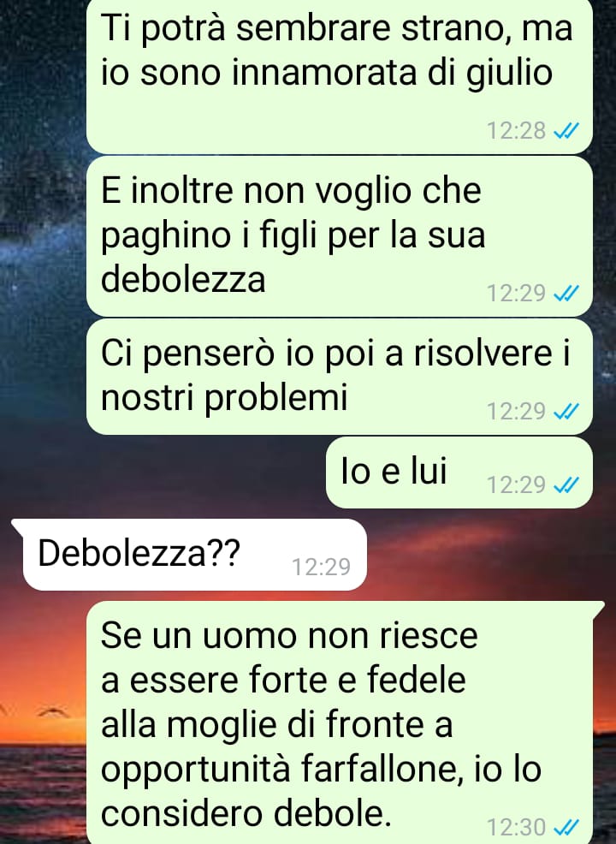Tap the 12:29 timestamp under 'Debolezza??'
The height and width of the screenshot is (844, 616).
tap(321, 567)
